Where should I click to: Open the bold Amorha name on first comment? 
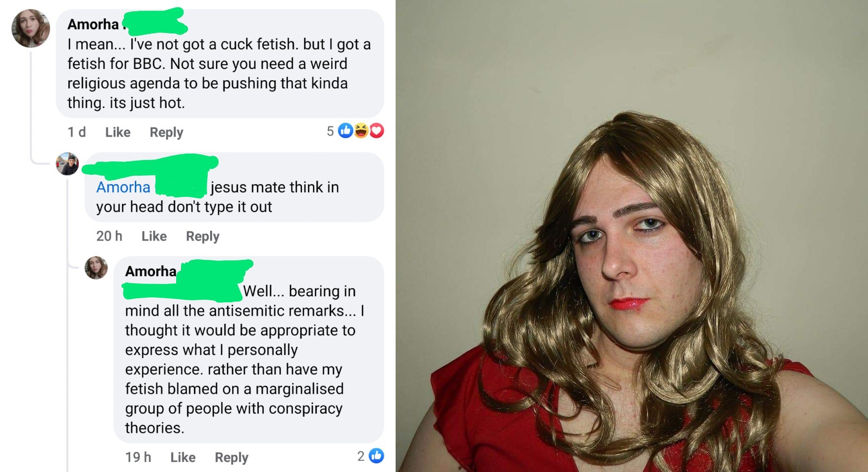tap(93, 24)
